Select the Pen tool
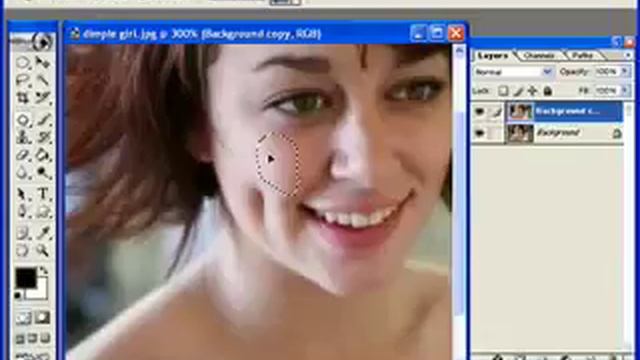This screenshot has width=640, height=360. click(23, 211)
